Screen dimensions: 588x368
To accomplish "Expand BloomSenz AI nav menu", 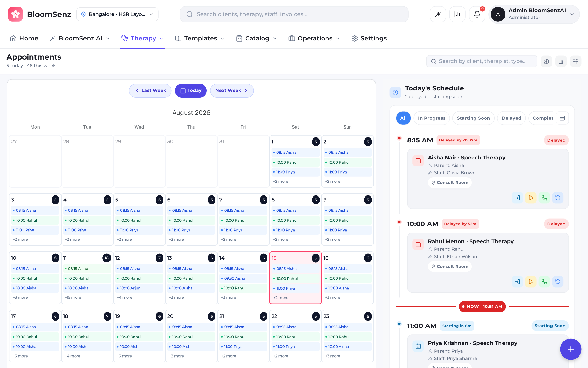I will point(80,38).
